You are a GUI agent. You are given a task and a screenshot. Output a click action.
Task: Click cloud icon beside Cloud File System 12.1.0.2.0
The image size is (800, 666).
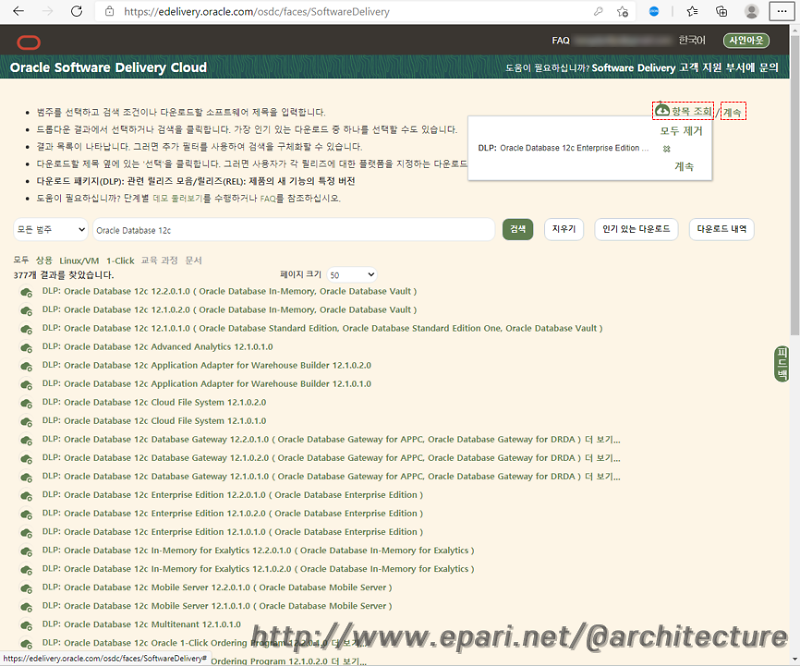pyautogui.click(x=26, y=404)
